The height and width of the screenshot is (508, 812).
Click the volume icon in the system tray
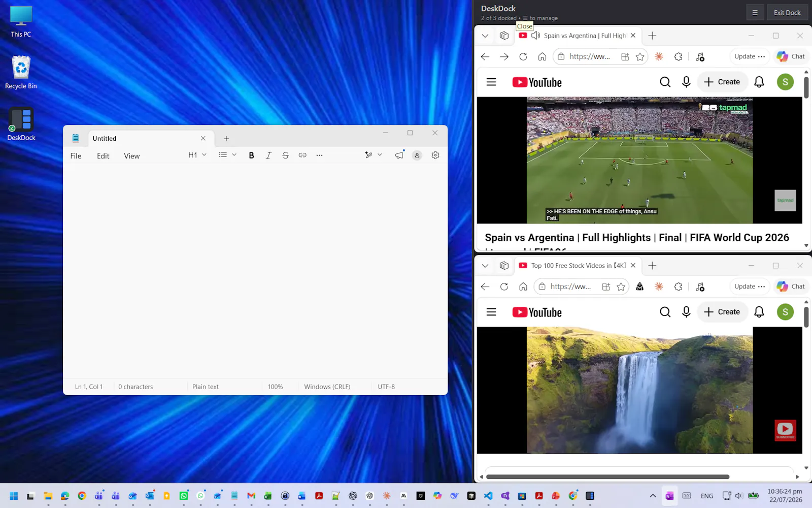pos(738,496)
